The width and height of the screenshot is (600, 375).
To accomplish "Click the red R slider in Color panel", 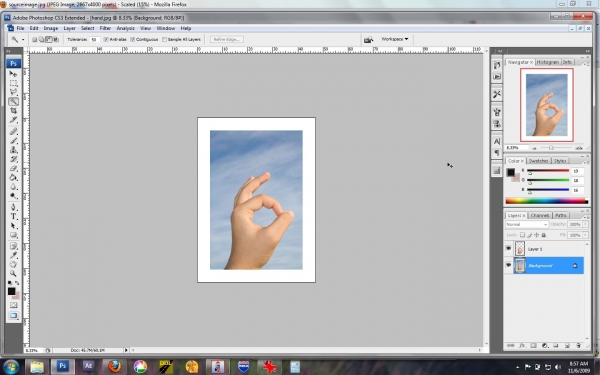I will point(548,171).
